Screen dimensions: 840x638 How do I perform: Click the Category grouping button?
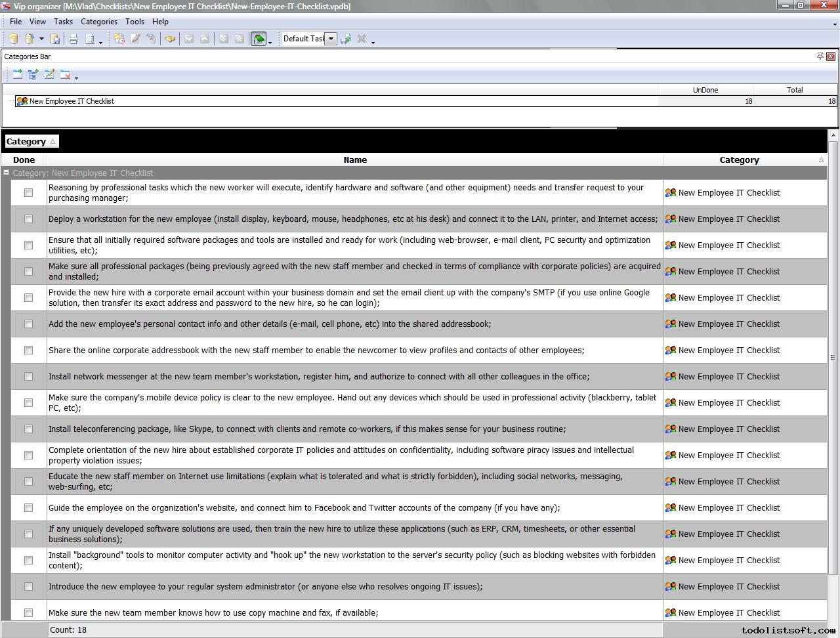click(x=31, y=142)
